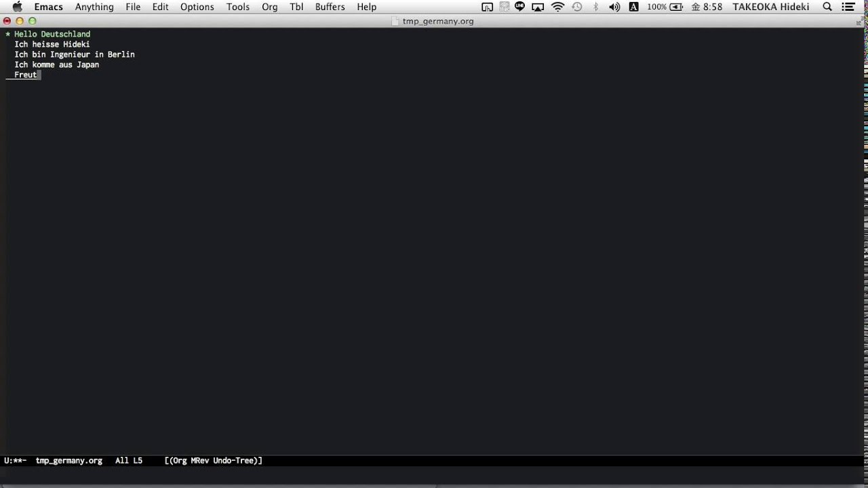Open the File menu
This screenshot has width=868, height=488.
click(x=133, y=7)
